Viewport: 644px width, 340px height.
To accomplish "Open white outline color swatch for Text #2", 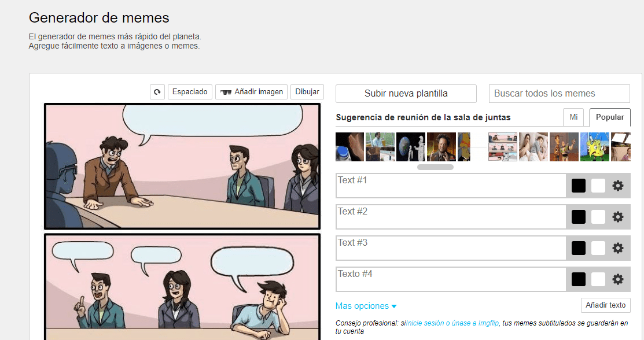I will coord(598,217).
